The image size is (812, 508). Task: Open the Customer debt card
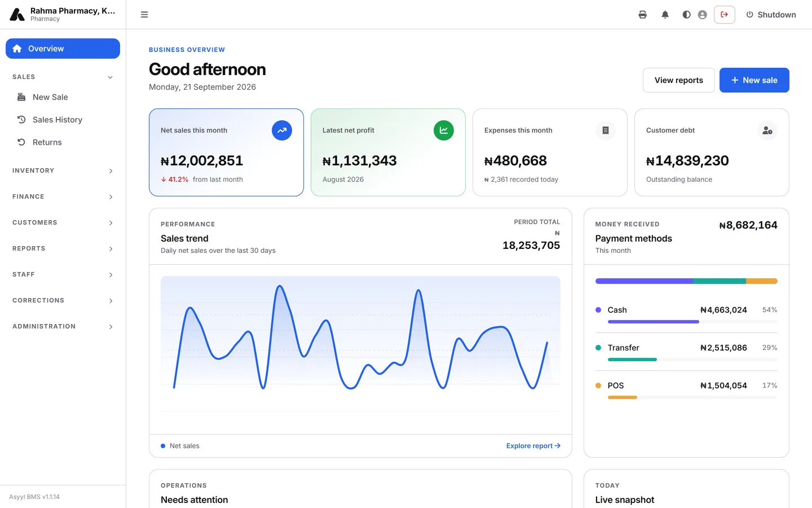[712, 152]
